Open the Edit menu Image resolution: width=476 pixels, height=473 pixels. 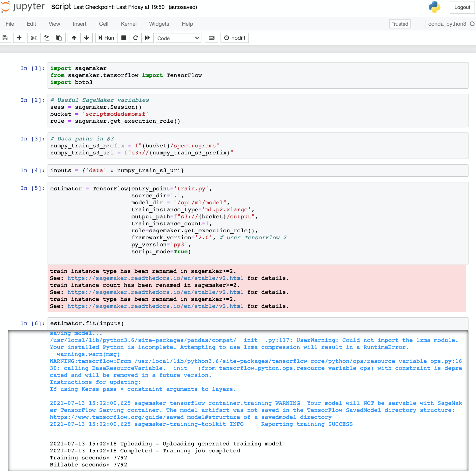click(x=31, y=24)
